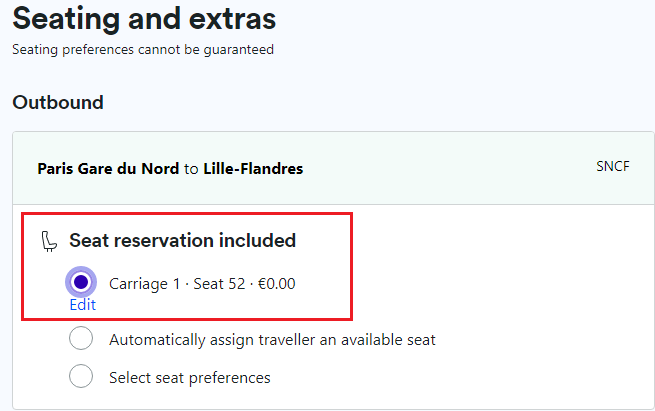Click the 'Lille-Flandres' station name
The image size is (655, 411).
point(253,169)
